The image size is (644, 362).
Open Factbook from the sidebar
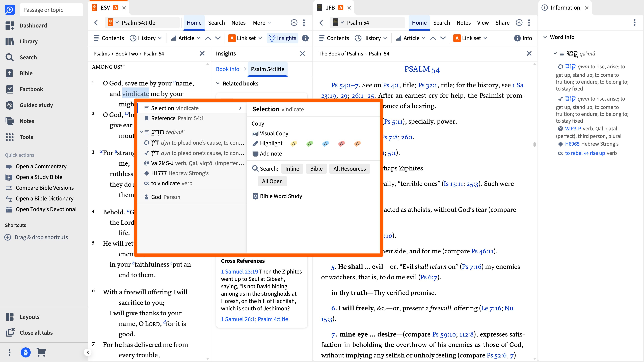click(31, 89)
